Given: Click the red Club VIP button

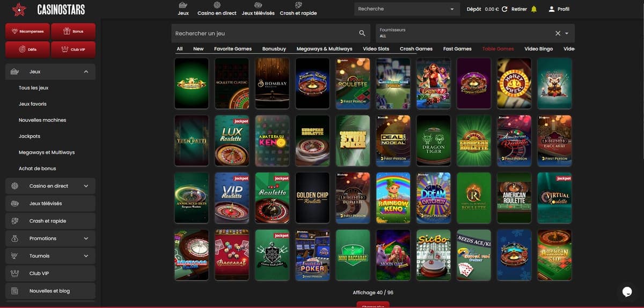Looking at the screenshot, I should (74, 49).
